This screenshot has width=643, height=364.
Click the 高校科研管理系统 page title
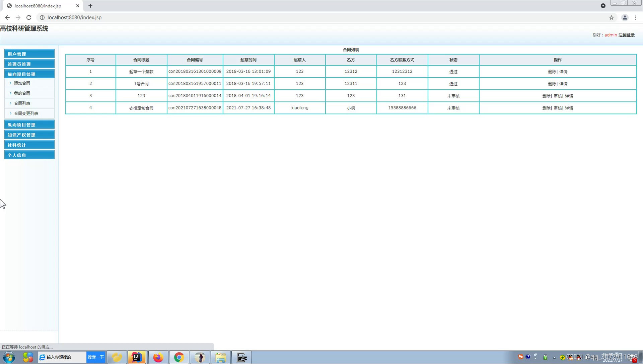click(x=24, y=28)
